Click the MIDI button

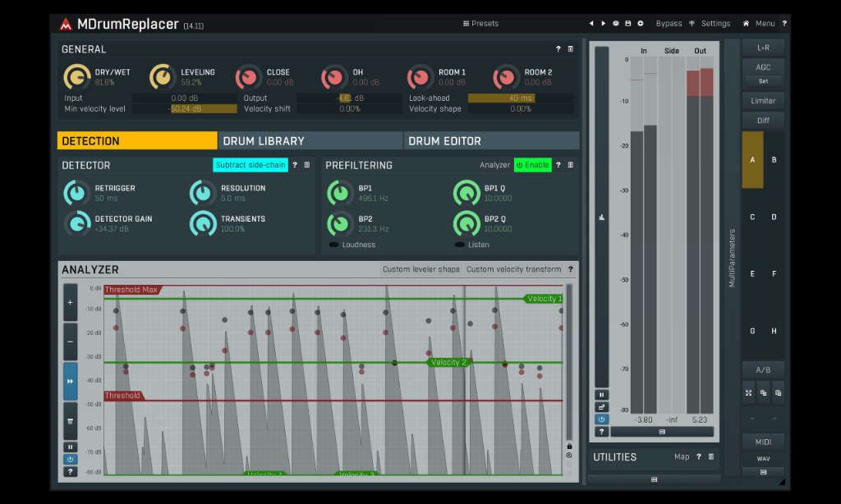[763, 442]
